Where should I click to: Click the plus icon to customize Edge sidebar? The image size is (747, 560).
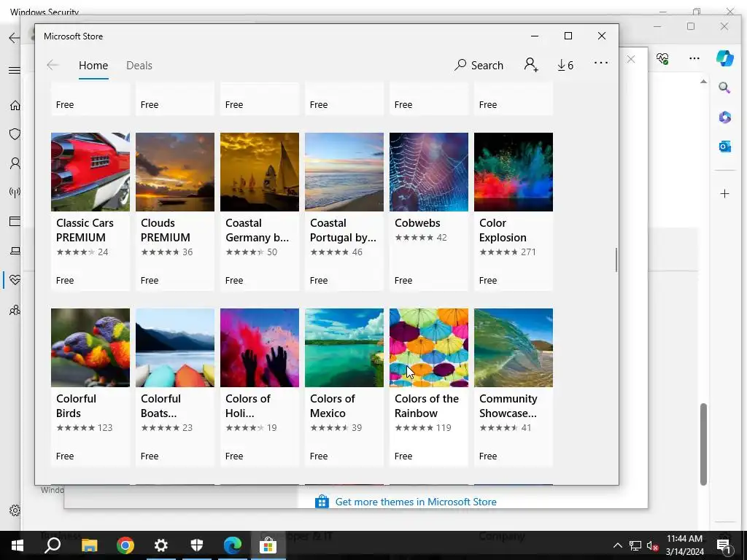click(x=724, y=194)
